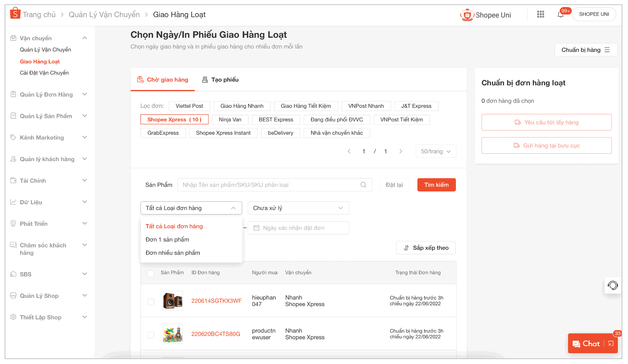Image resolution: width=628 pixels, height=364 pixels.
Task: Click the Dữ Liệu chart icon
Action: [13, 202]
